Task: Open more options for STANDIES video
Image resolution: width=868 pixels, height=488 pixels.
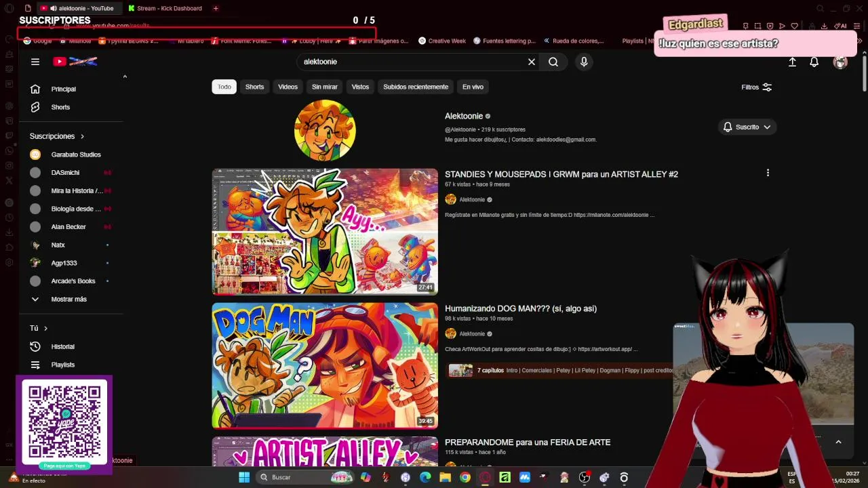Action: (x=768, y=173)
